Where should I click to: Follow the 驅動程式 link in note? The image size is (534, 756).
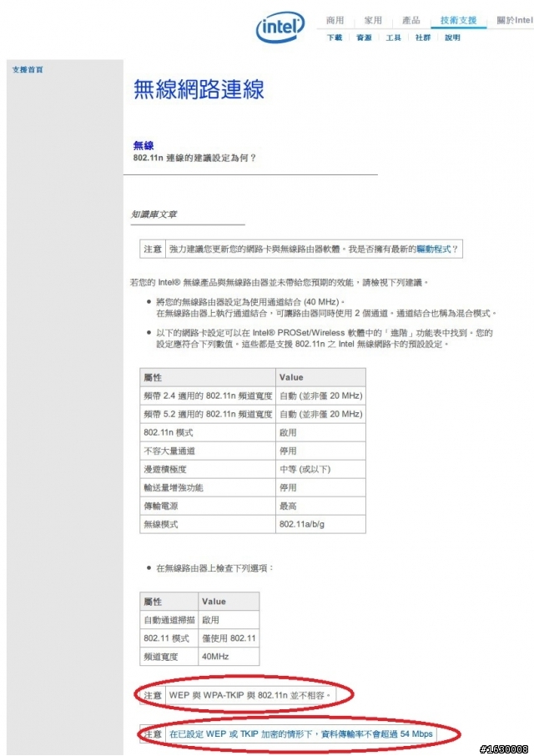click(434, 249)
